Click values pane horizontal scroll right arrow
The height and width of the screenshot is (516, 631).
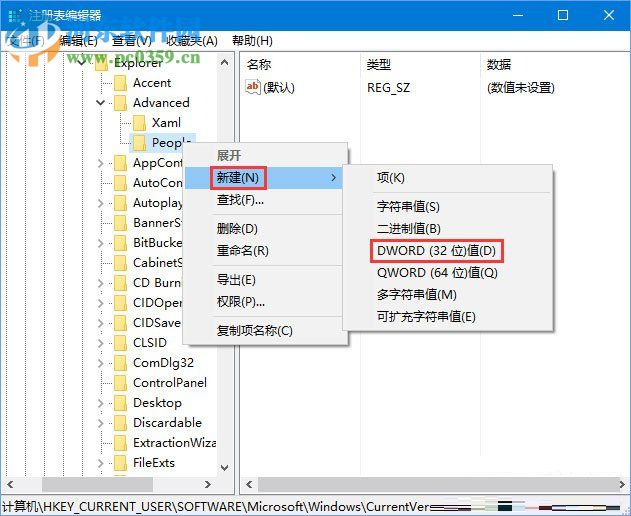623,485
